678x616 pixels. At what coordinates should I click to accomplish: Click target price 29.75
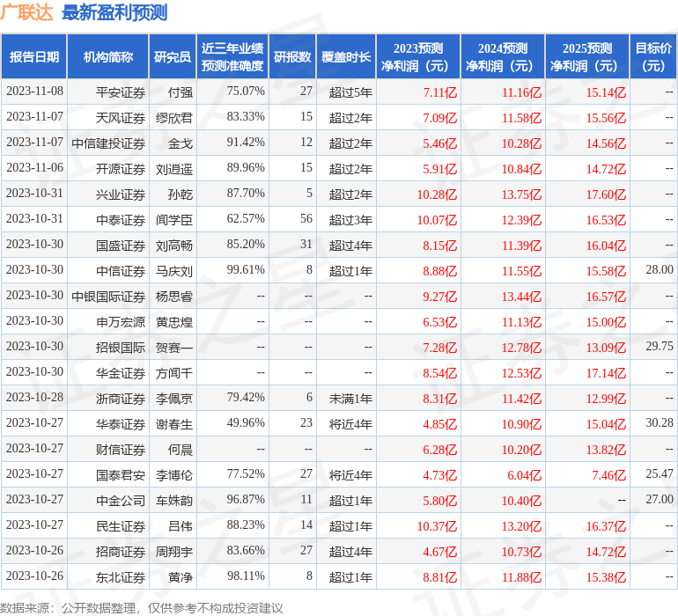click(x=660, y=346)
